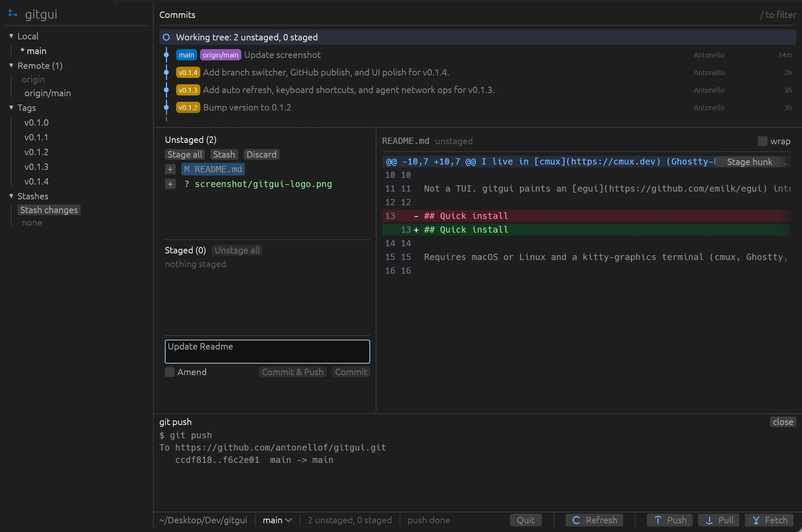Select the Update screenshot commit row
The width and height of the screenshot is (802, 532).
coord(477,55)
